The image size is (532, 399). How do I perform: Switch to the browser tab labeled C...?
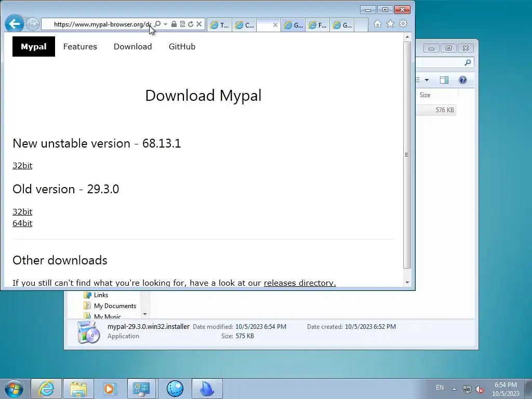[244, 25]
